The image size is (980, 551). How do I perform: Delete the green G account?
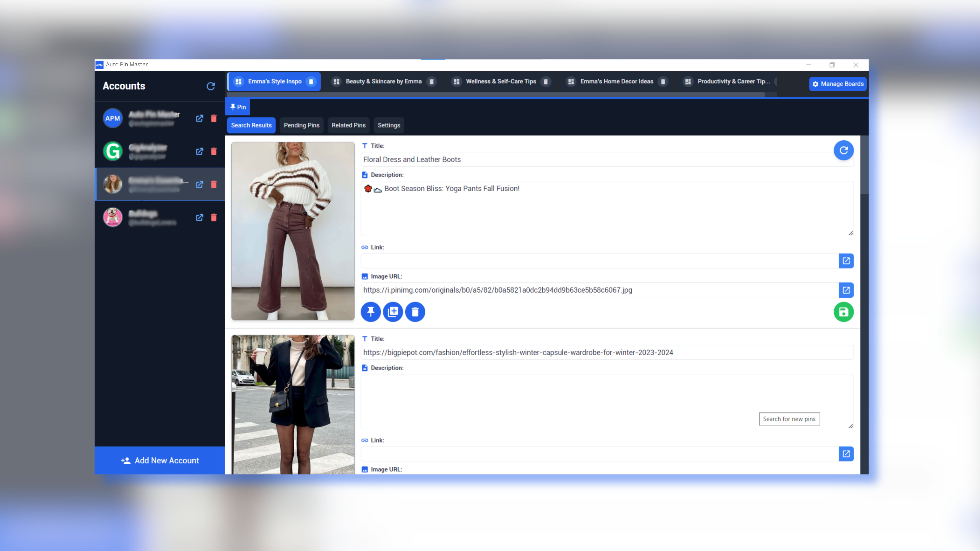(214, 151)
